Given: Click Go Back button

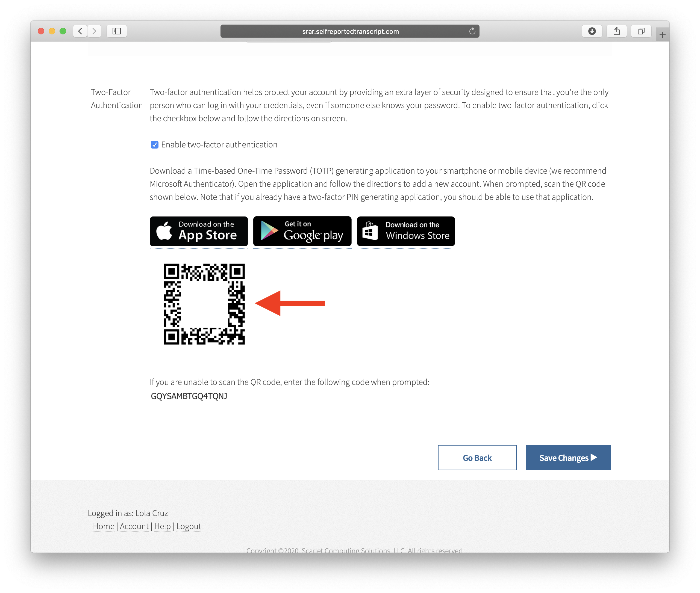Looking at the screenshot, I should tap(477, 458).
